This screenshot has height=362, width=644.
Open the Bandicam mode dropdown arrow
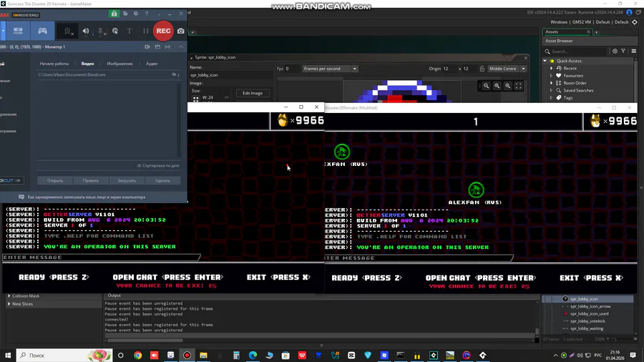pyautogui.click(x=3, y=31)
